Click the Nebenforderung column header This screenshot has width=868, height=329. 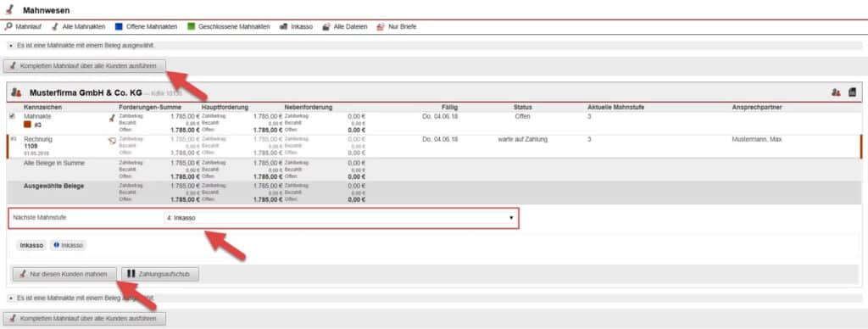309,107
